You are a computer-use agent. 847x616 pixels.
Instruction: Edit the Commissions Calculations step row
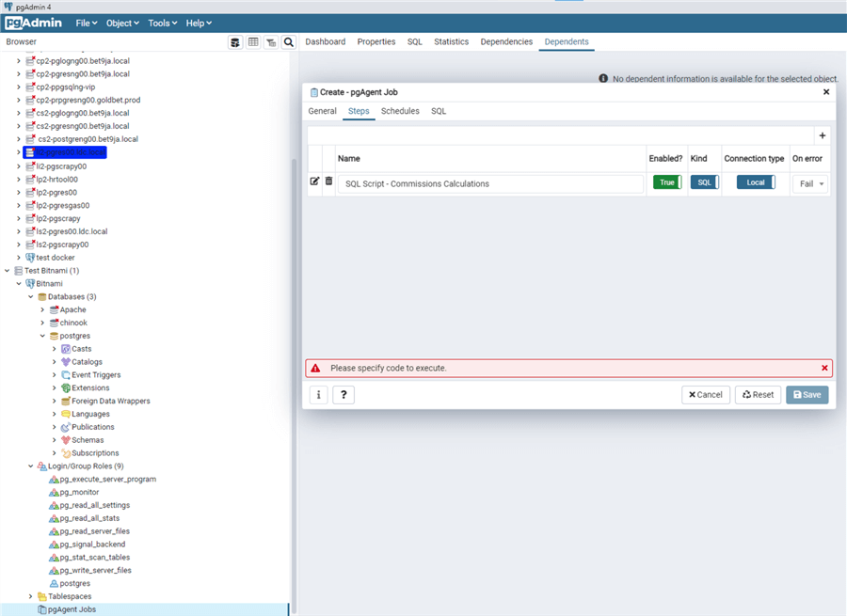coord(314,182)
